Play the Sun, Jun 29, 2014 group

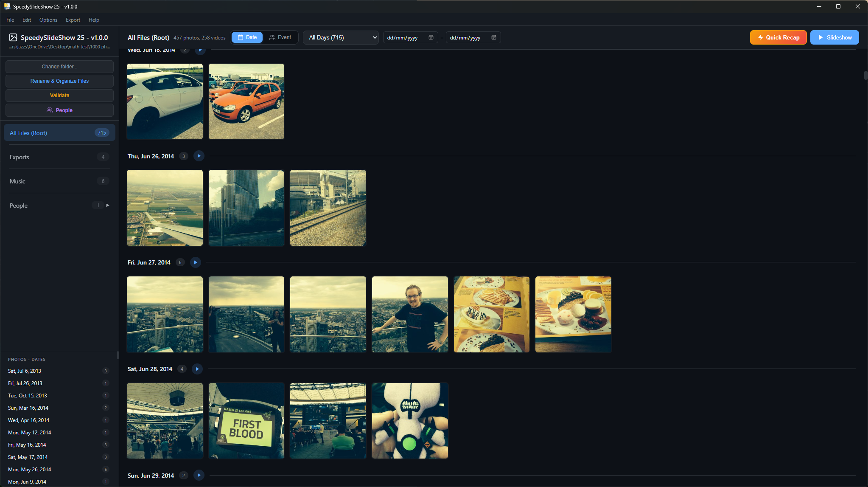pos(199,475)
